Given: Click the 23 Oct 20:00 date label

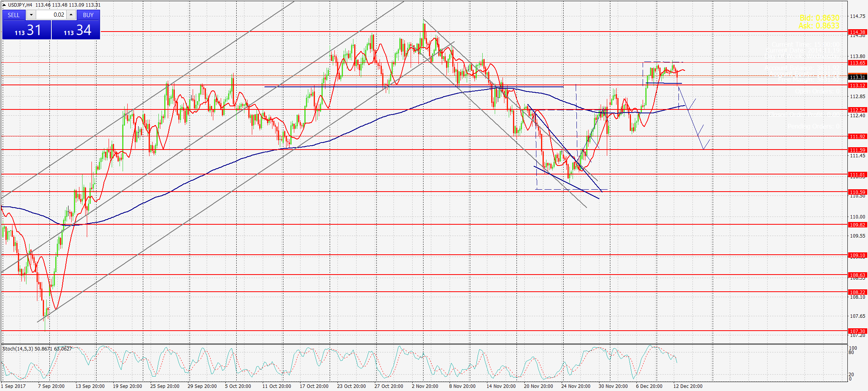Looking at the screenshot, I should coord(351,386).
